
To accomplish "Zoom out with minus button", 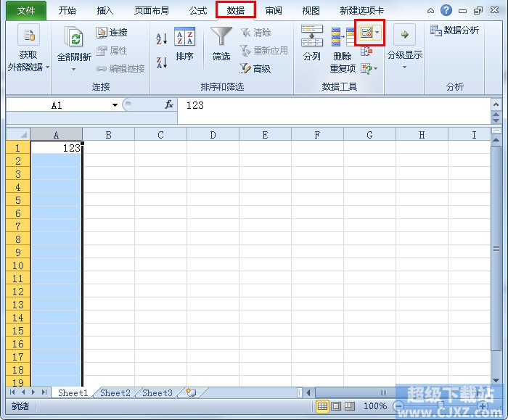I will tap(399, 405).
